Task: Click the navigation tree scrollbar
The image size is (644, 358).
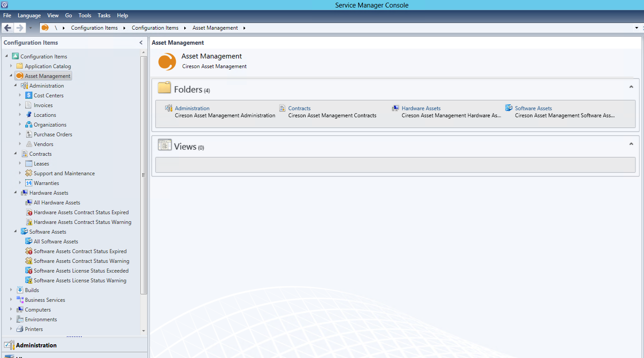Action: [144, 175]
